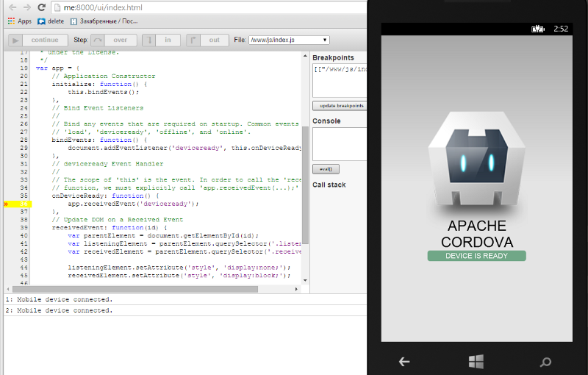Image resolution: width=588 pixels, height=375 pixels.
Task: Tap the phone emulator Windows start button
Action: coord(476,362)
